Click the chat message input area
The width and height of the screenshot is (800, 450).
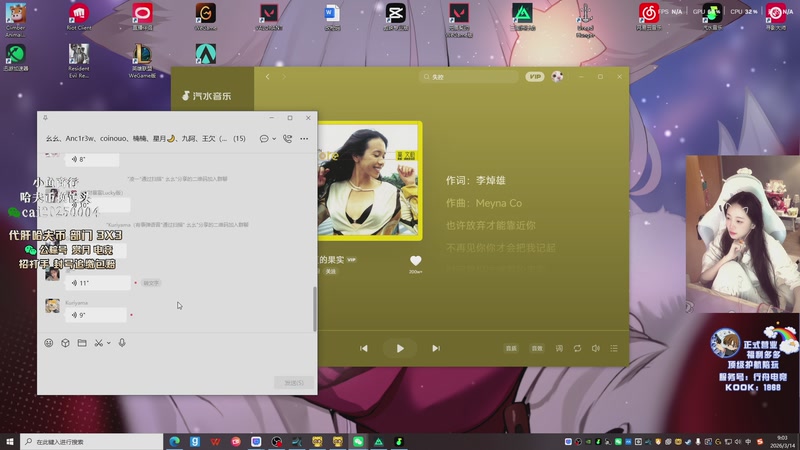click(177, 365)
